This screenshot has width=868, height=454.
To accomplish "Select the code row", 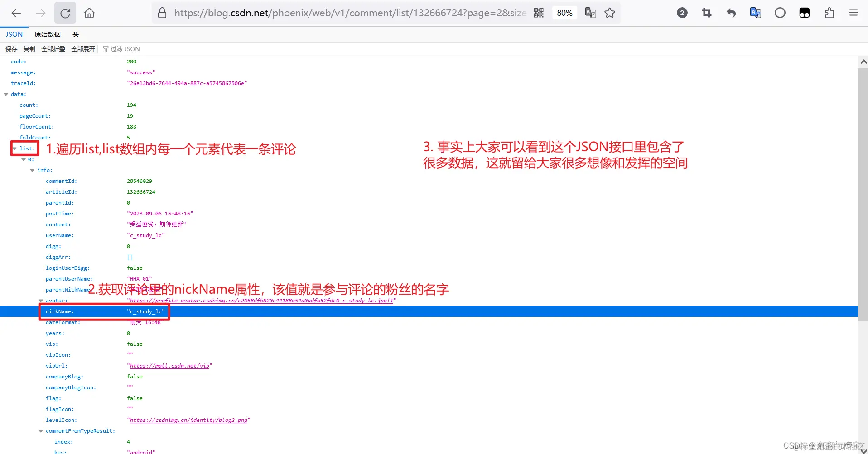I will pos(429,62).
